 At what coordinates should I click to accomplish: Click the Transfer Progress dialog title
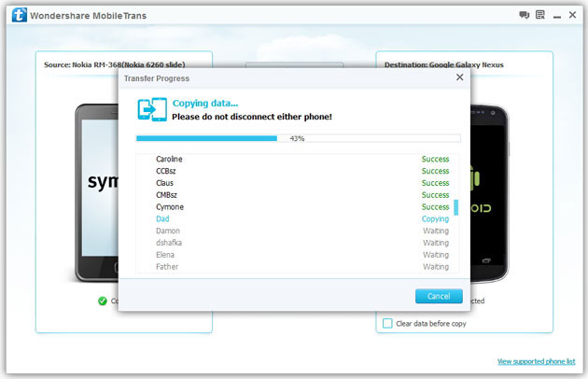[157, 78]
